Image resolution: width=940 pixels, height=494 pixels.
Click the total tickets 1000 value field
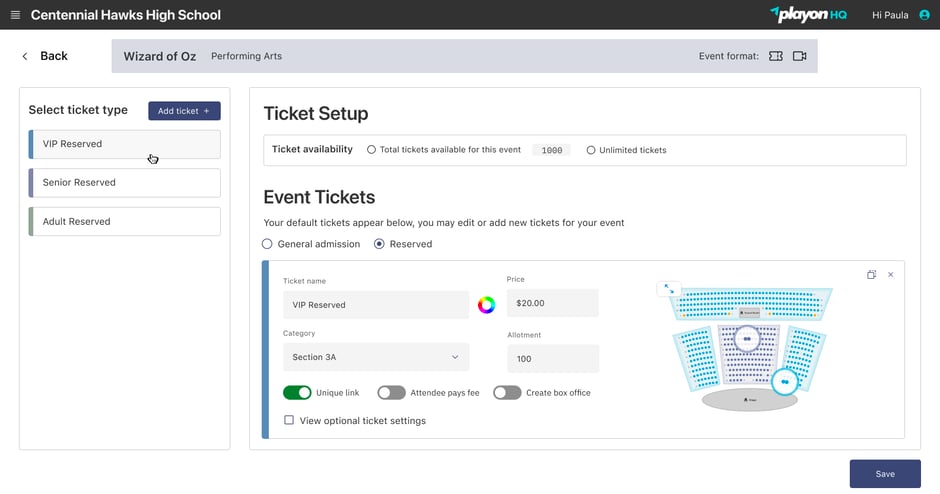click(x=552, y=150)
